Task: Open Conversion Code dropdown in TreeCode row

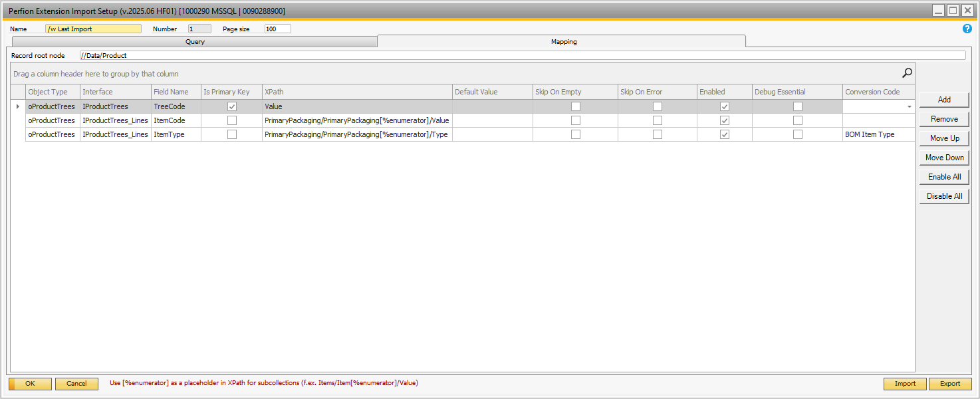Action: click(909, 106)
